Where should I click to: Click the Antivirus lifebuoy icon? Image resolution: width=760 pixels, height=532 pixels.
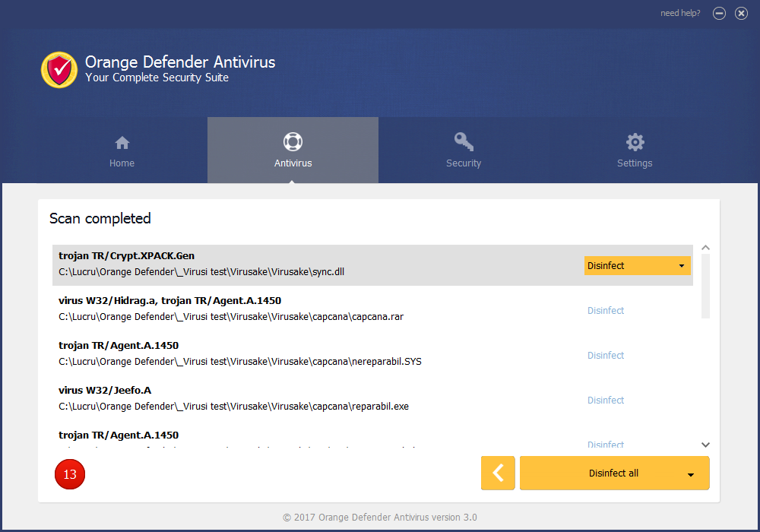pos(293,142)
